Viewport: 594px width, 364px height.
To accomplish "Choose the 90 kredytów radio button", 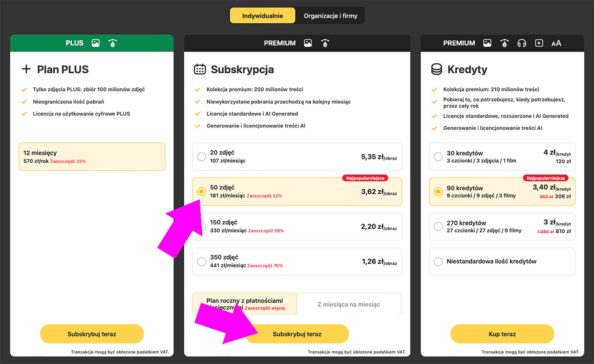I will 438,192.
